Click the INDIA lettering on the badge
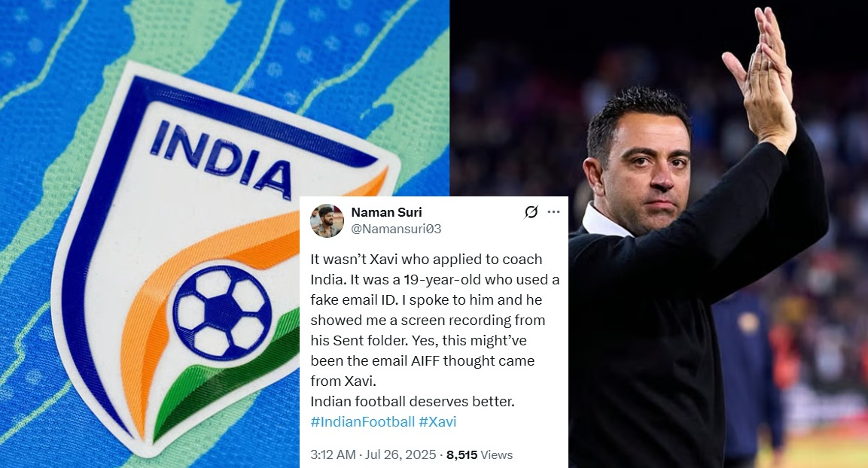Viewport: 868px width, 468px height. (221, 160)
